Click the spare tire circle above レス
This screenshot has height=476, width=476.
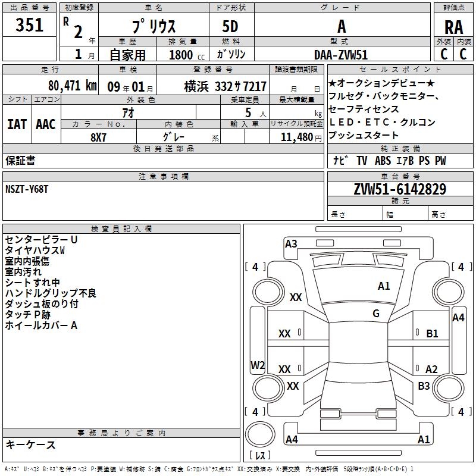260,434
